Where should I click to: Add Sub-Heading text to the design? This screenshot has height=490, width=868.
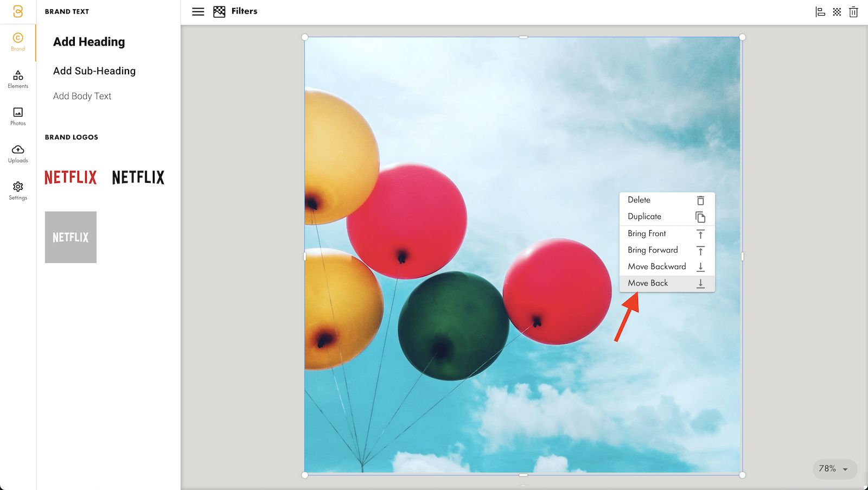coord(94,71)
